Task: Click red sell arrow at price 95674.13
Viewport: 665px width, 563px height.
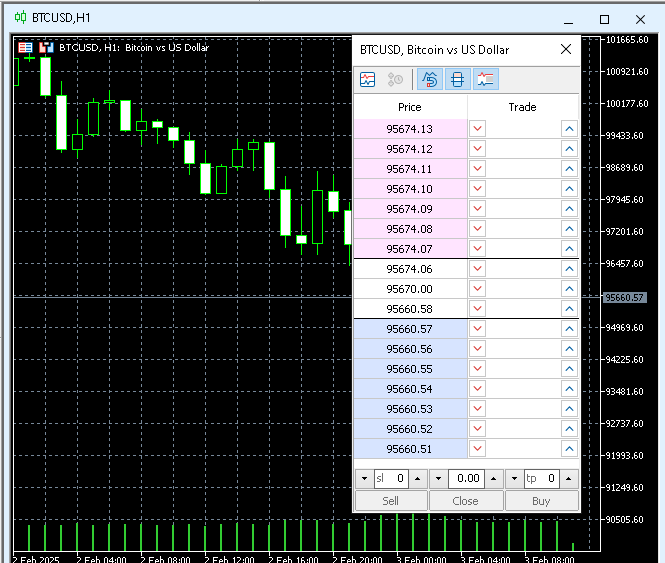Action: pos(478,129)
